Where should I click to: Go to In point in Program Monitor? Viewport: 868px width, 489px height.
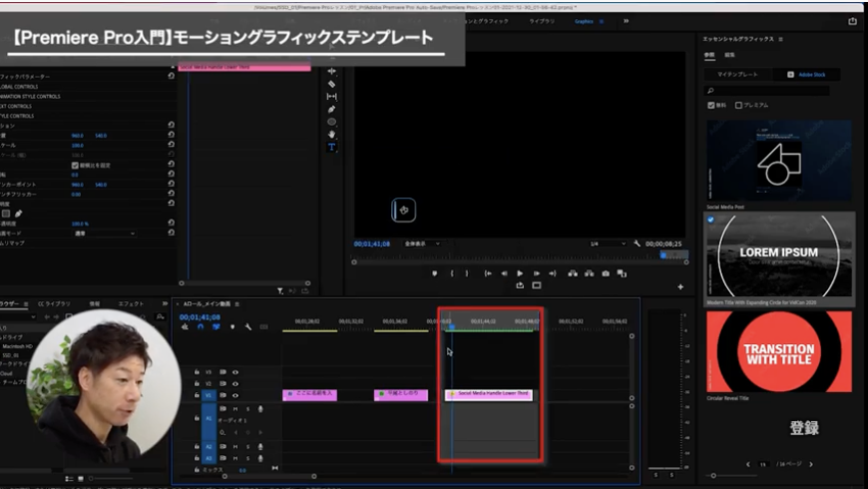pyautogui.click(x=488, y=273)
